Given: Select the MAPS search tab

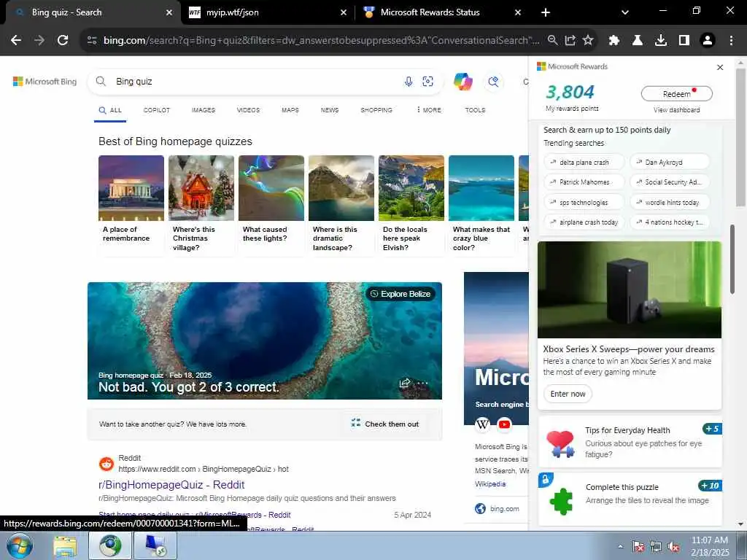Looking at the screenshot, I should click(290, 110).
